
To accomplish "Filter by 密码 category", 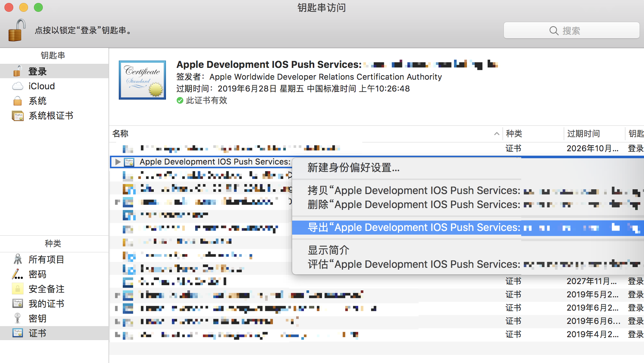I will (x=37, y=274).
